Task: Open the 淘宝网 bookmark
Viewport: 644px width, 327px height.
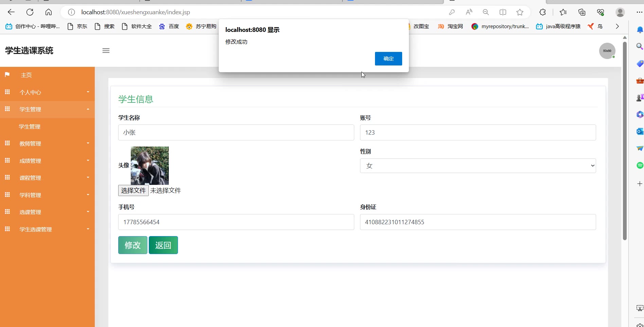Action: [450, 26]
